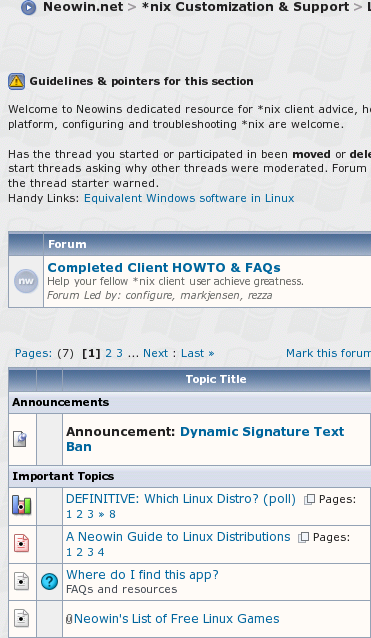Click the Next page link
Image resolution: width=371 pixels, height=638 pixels.
(155, 353)
